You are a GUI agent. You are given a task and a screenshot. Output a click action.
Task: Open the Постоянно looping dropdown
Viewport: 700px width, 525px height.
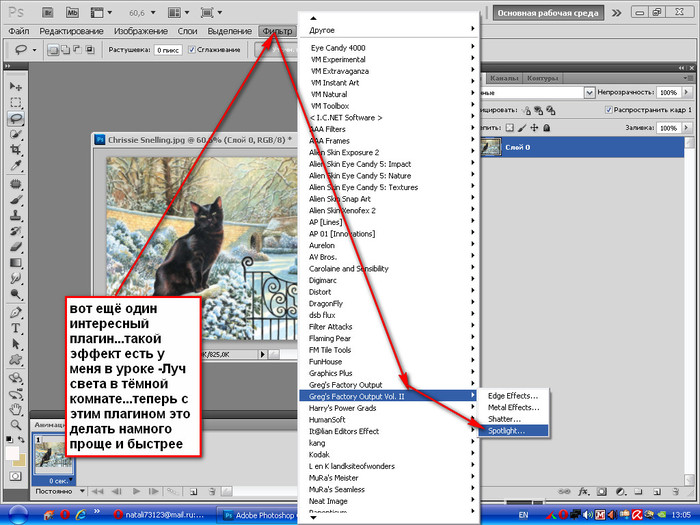tap(83, 491)
